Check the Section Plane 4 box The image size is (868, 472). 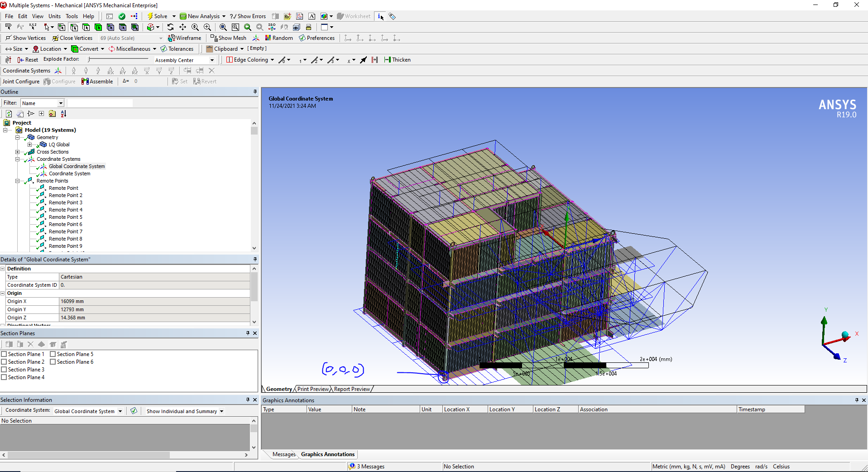[4, 377]
